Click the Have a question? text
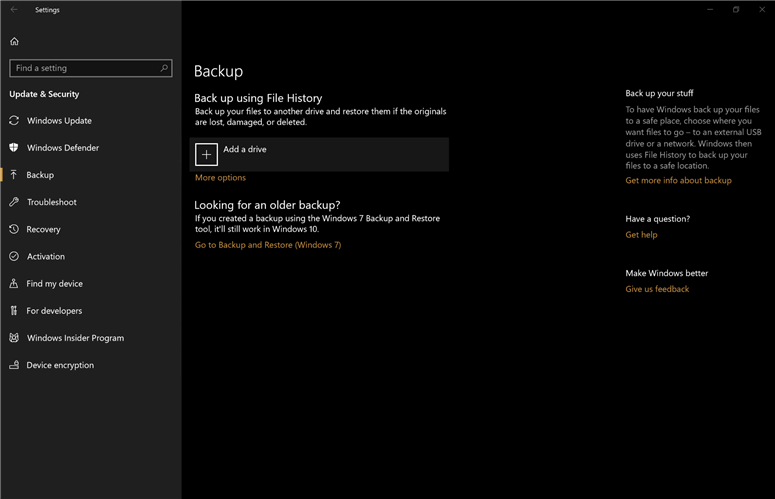 coord(658,219)
